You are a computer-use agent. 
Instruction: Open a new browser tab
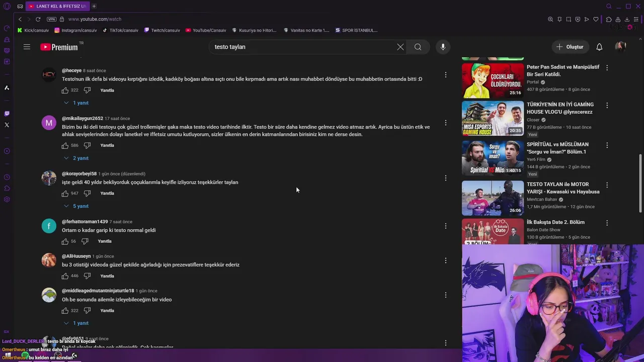94,6
